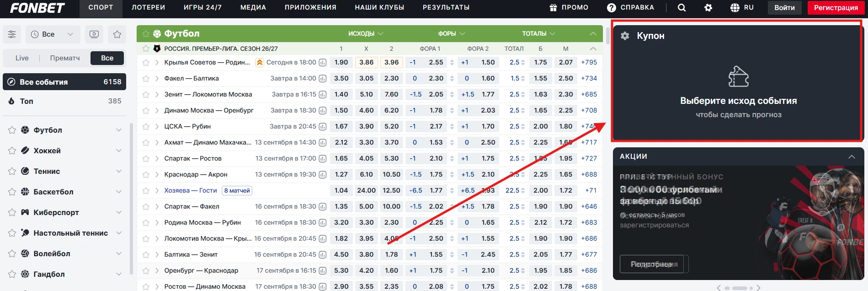Screen dimensions: 868x291
Task: Favorite the Зенит — Локомотив Москва match
Action: click(146, 95)
